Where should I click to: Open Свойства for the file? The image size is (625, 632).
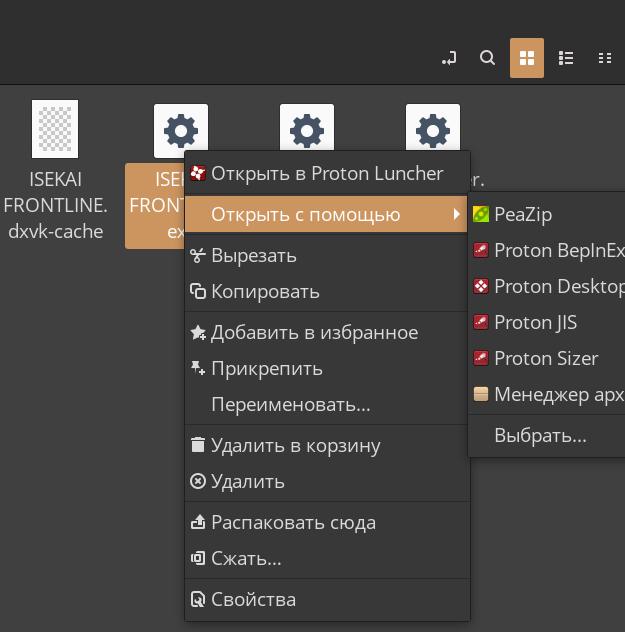(x=253, y=600)
